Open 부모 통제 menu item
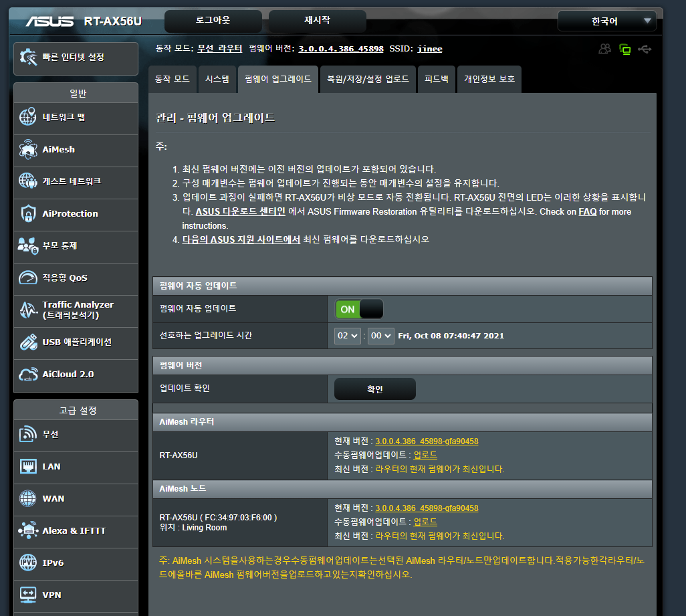The width and height of the screenshot is (686, 616). tap(76, 246)
